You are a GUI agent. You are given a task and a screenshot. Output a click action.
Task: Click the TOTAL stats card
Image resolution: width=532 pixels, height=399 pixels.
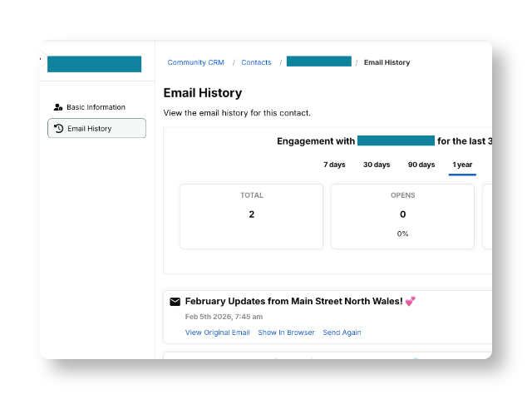(x=251, y=216)
